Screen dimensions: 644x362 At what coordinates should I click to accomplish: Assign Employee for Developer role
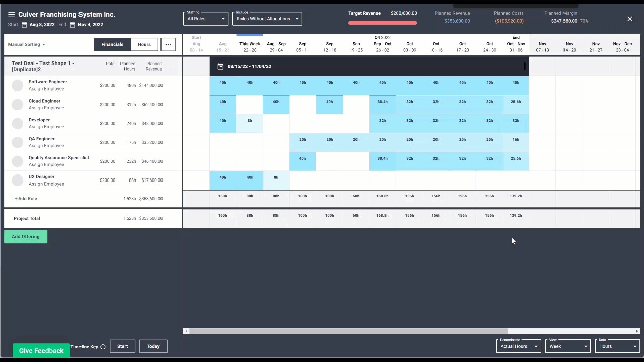coord(46,127)
